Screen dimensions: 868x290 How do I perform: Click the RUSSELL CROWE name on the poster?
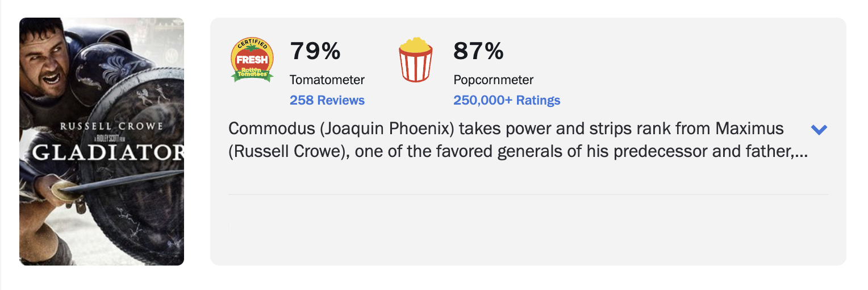111,126
